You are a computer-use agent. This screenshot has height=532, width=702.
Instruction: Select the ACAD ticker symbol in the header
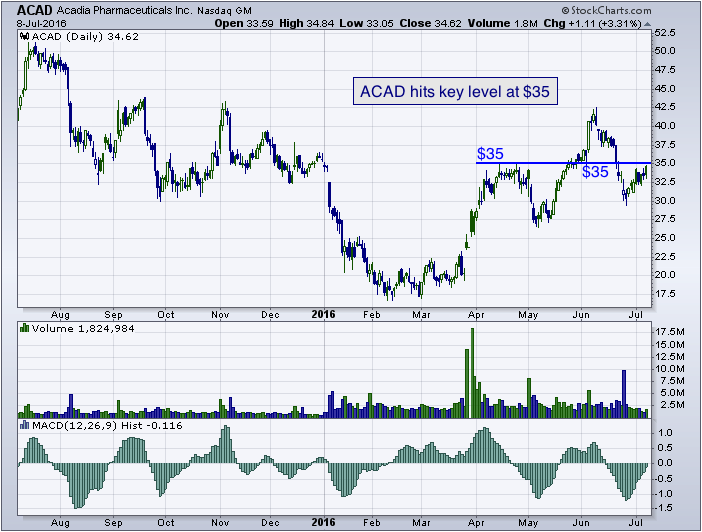34,10
